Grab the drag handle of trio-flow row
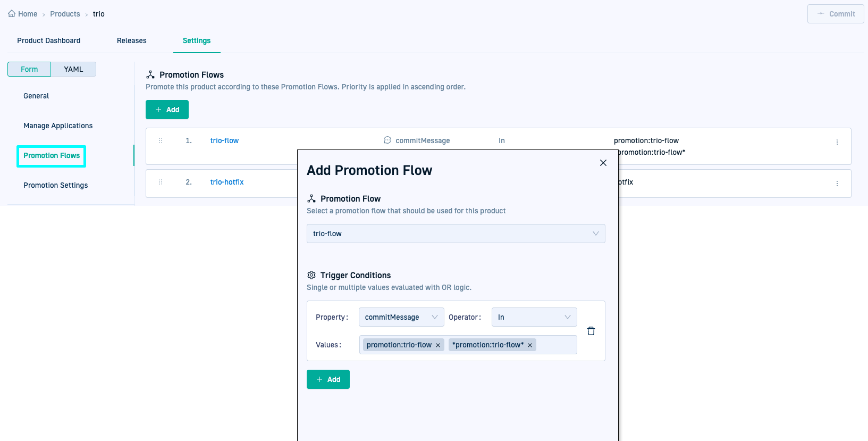The width and height of the screenshot is (868, 441). (161, 140)
